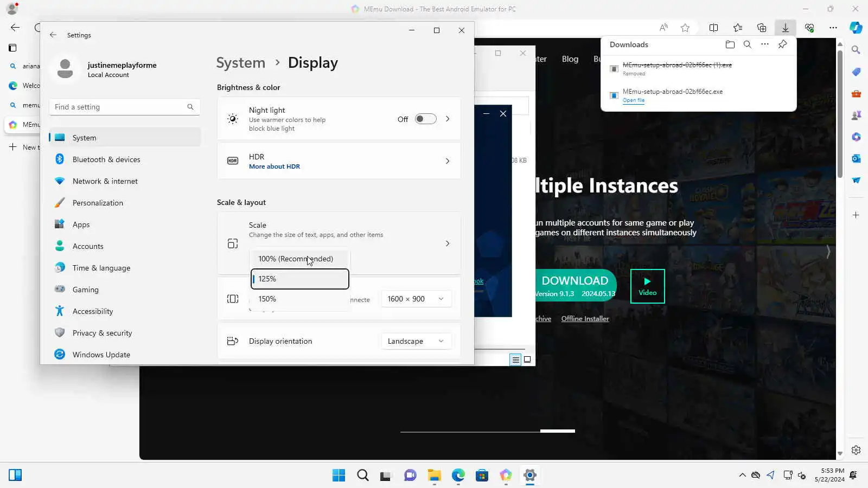Open the Tab actions menu icon in Edge
This screenshot has width=868, height=488.
click(x=12, y=48)
